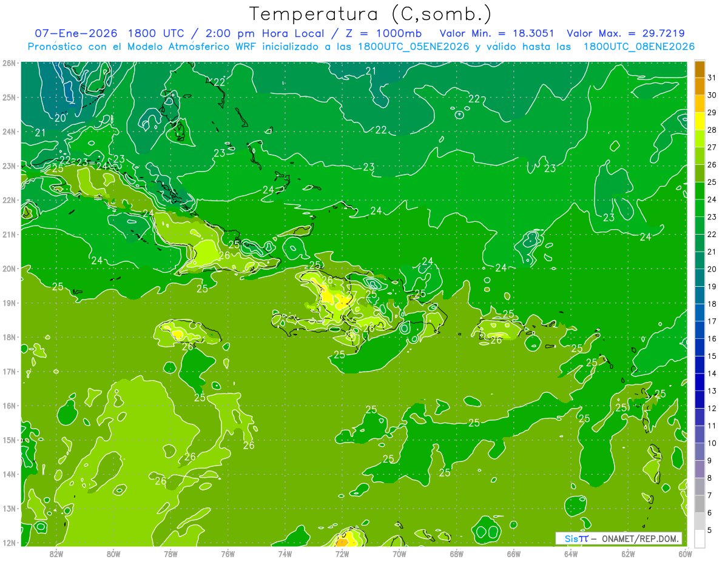728x562 pixels.
Task: Click the teal legend swatch between 19 and 20
Action: (x=699, y=278)
